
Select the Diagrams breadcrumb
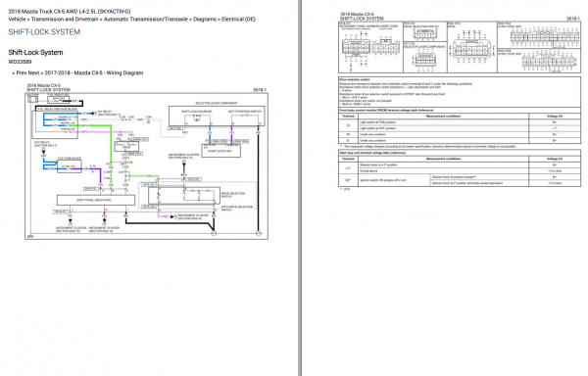tap(205, 20)
